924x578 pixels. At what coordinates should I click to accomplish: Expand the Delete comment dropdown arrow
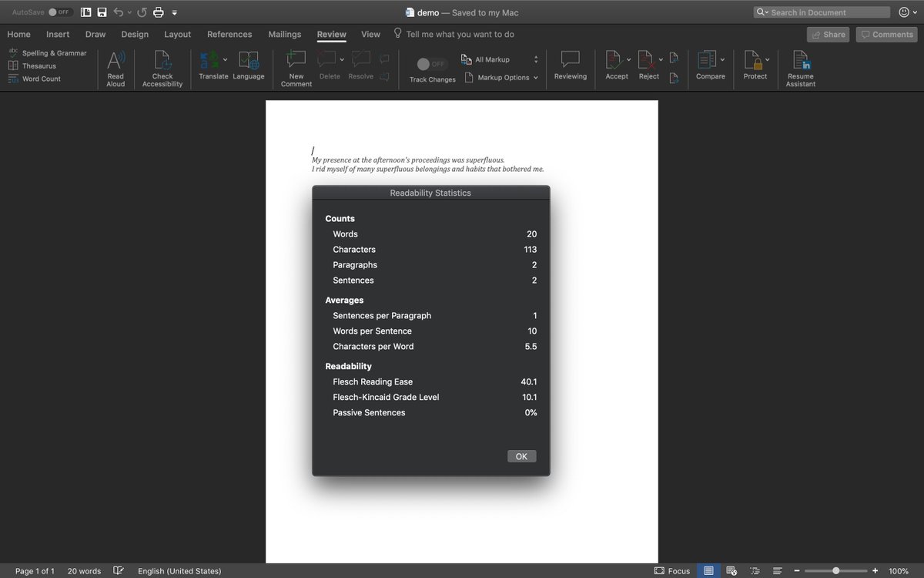(x=342, y=59)
